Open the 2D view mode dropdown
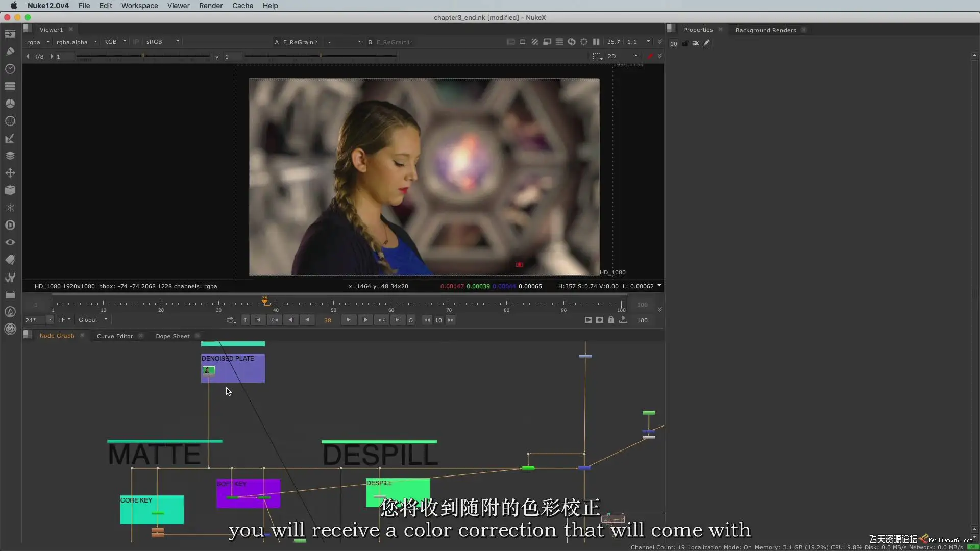The height and width of the screenshot is (551, 980). (623, 56)
